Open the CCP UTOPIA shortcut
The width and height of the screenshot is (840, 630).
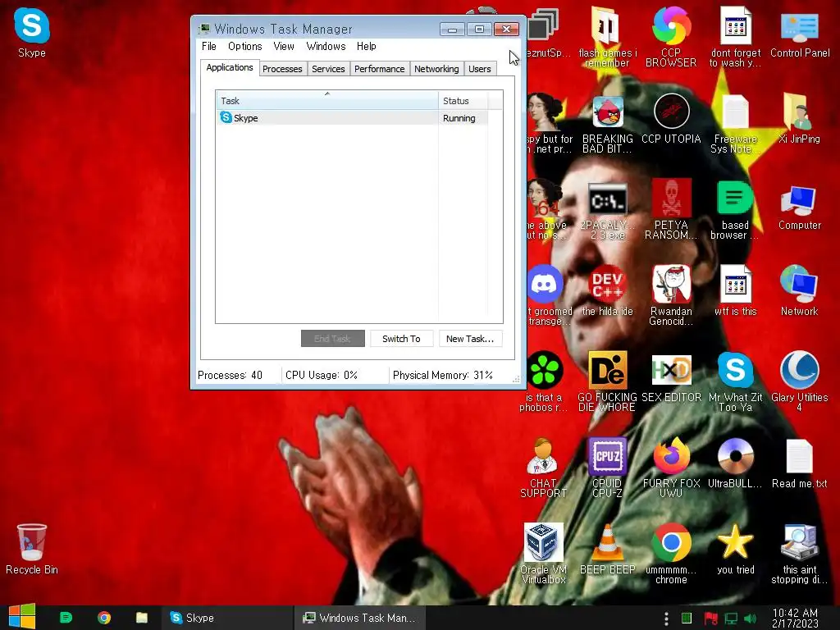(x=671, y=119)
